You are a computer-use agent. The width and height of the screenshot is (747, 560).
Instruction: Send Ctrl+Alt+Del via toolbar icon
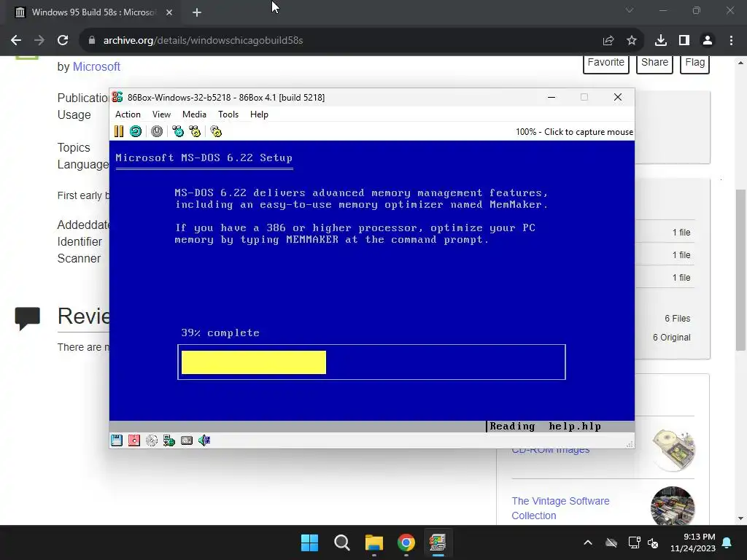coord(178,131)
